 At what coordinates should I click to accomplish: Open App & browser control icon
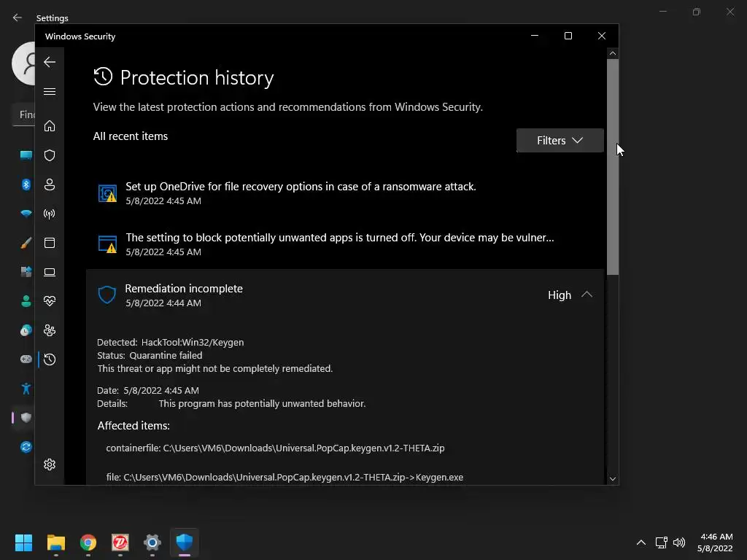point(50,243)
